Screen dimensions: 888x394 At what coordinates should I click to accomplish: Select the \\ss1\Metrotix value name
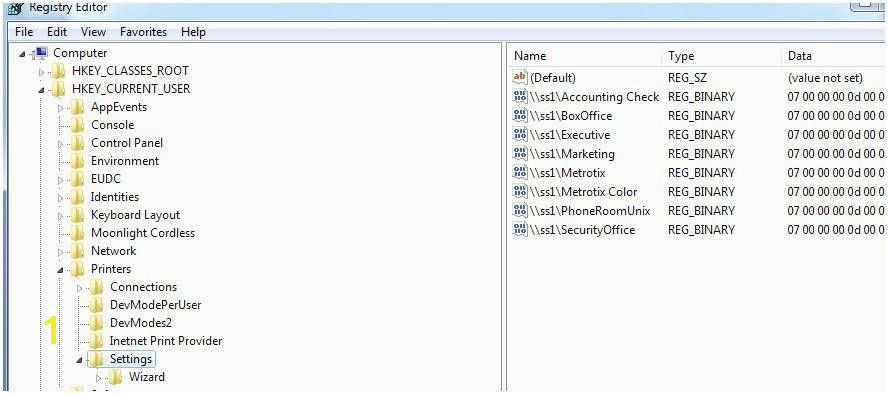coord(567,173)
